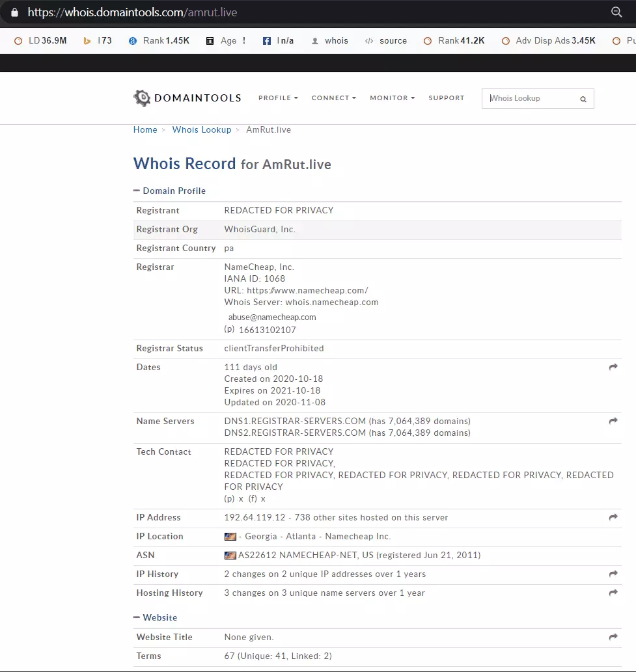
Task: Click the share arrow in Hosting History row
Action: point(613,593)
